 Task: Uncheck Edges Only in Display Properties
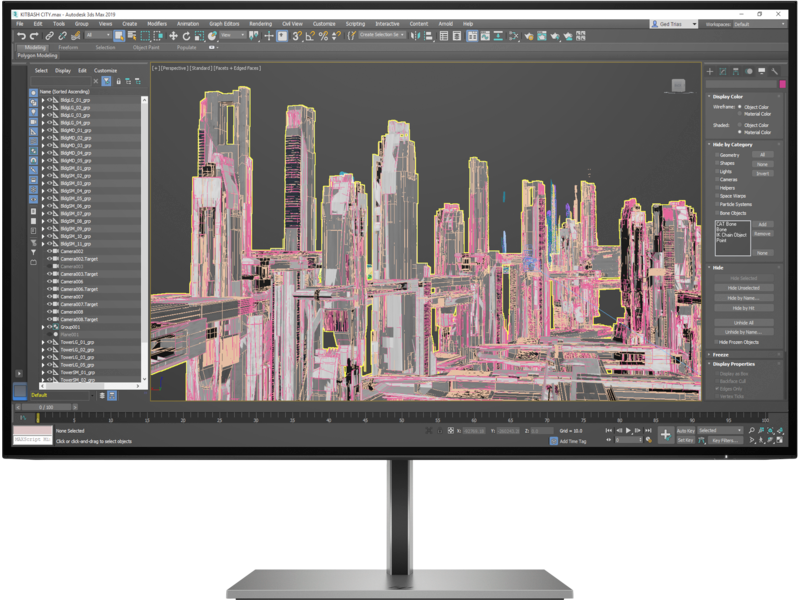click(x=717, y=388)
